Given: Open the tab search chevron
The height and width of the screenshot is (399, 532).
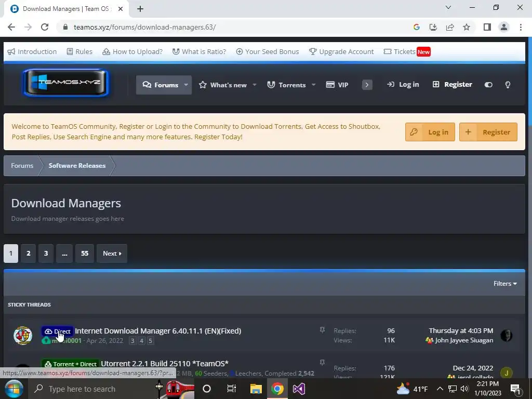Looking at the screenshot, I should coord(448,7).
